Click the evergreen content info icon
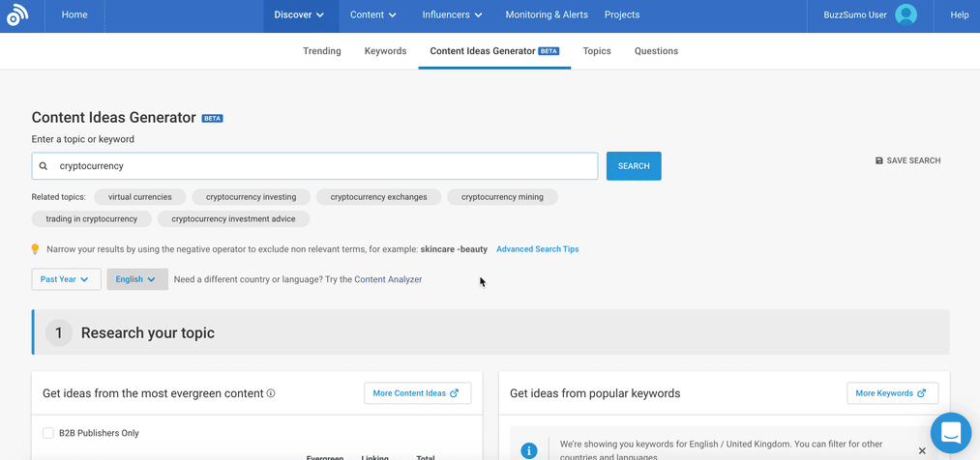The height and width of the screenshot is (460, 980). coord(271,393)
